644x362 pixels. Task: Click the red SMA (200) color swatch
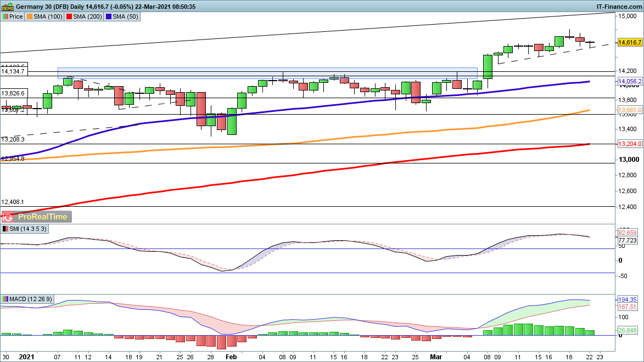(70, 16)
